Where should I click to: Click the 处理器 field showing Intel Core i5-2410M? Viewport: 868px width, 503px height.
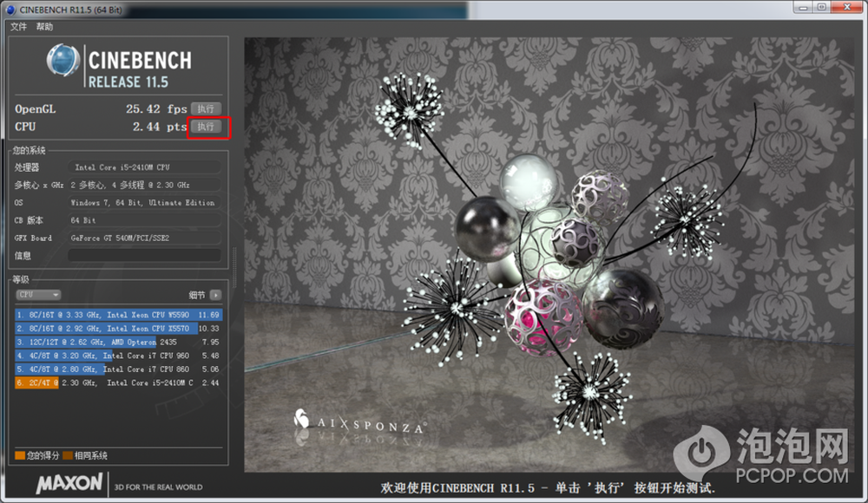point(144,167)
